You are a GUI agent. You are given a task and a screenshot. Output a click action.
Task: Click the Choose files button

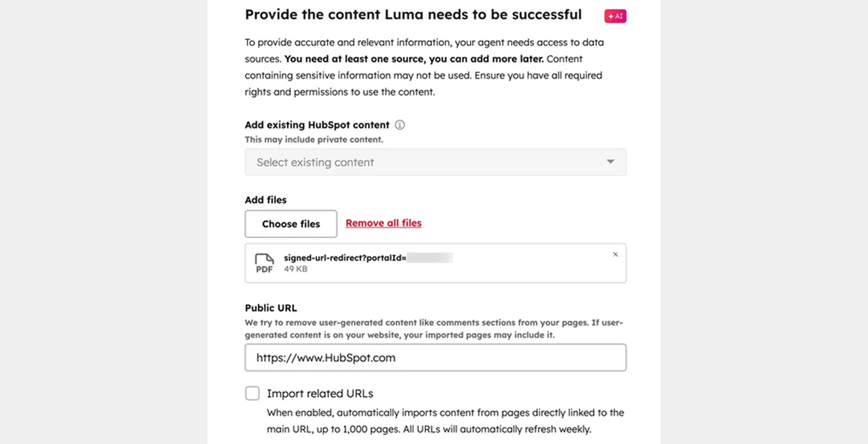click(290, 224)
